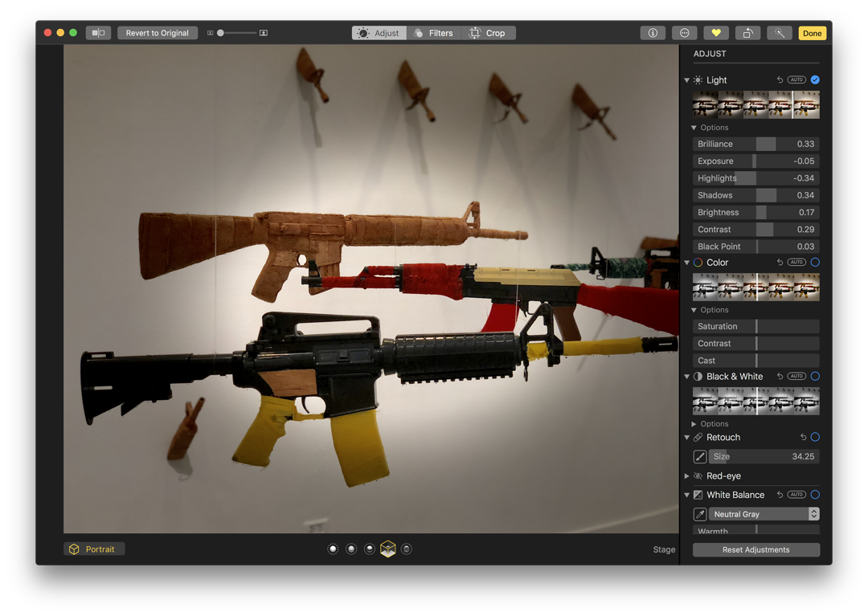Expand Black & White Options triangle
The width and height of the screenshot is (868, 616).
click(x=694, y=424)
